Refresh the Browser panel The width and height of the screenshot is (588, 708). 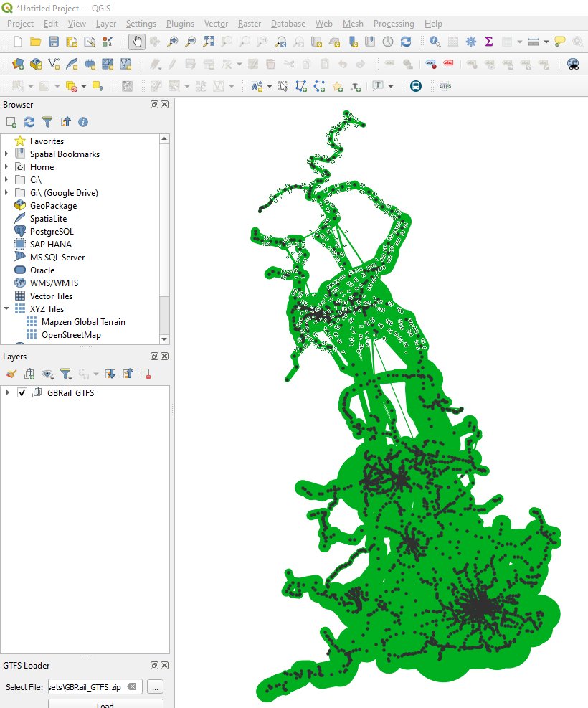pos(29,122)
